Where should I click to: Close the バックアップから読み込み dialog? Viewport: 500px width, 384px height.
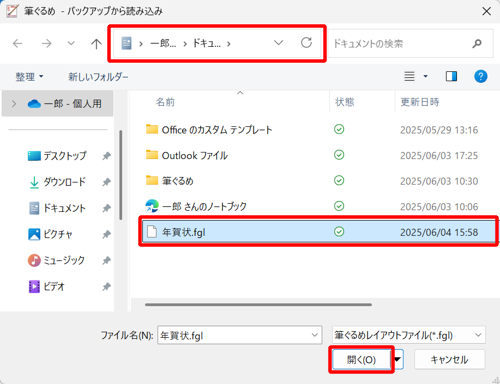click(486, 11)
